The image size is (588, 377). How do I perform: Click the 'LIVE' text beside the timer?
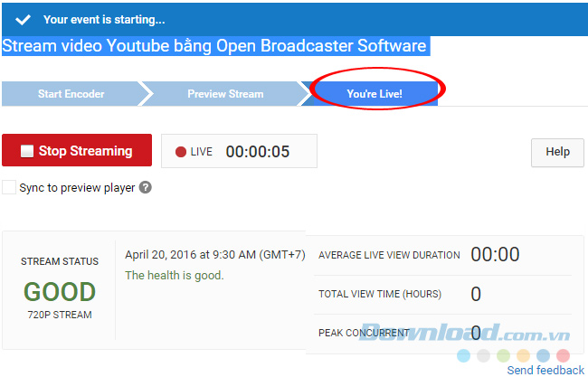coord(202,152)
